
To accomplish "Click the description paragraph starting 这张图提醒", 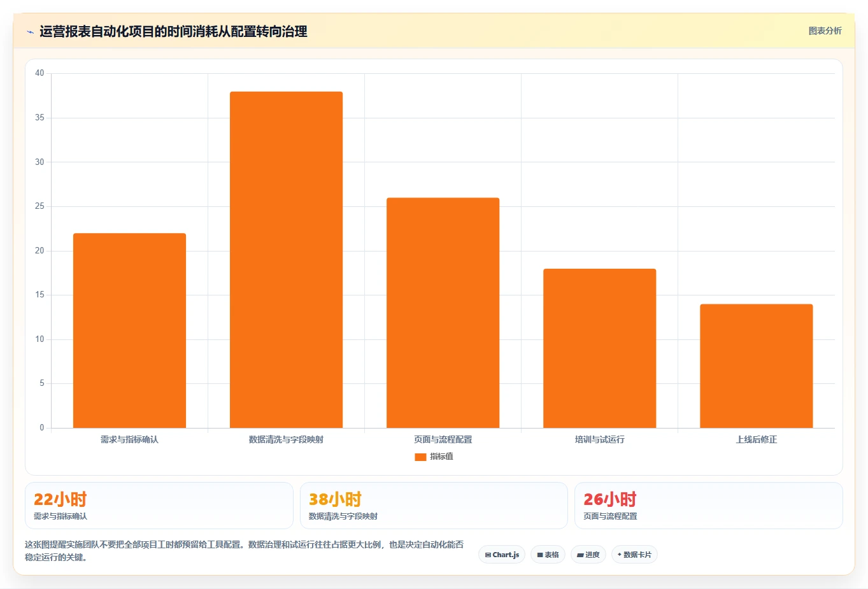I will pos(245,551).
